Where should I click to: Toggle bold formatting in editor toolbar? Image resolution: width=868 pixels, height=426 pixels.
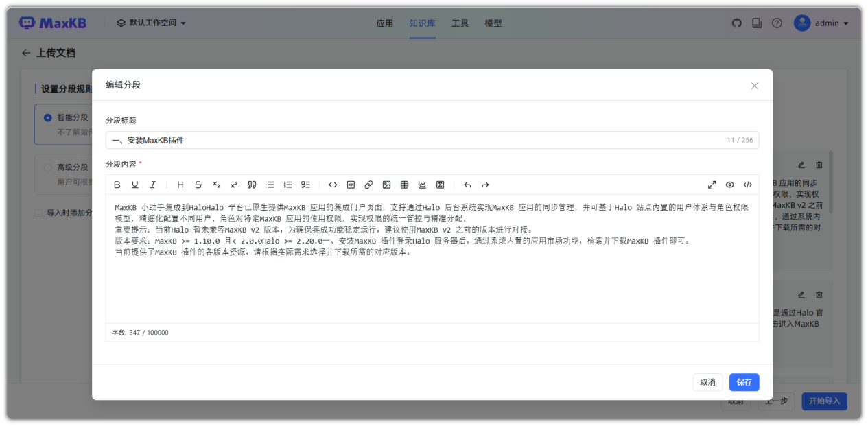[x=117, y=185]
